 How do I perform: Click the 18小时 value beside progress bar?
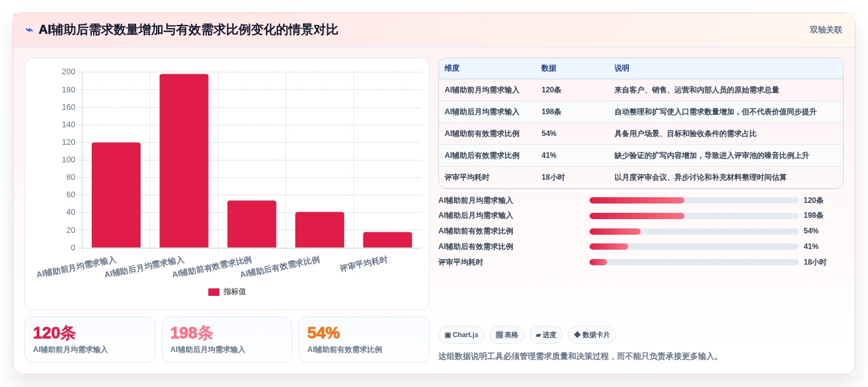(x=815, y=262)
